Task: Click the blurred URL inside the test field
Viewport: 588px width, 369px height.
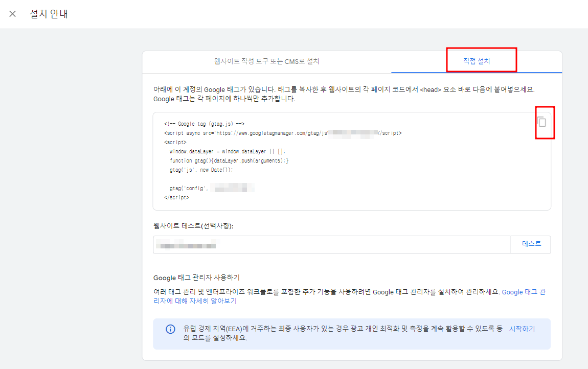Action: tap(184, 244)
